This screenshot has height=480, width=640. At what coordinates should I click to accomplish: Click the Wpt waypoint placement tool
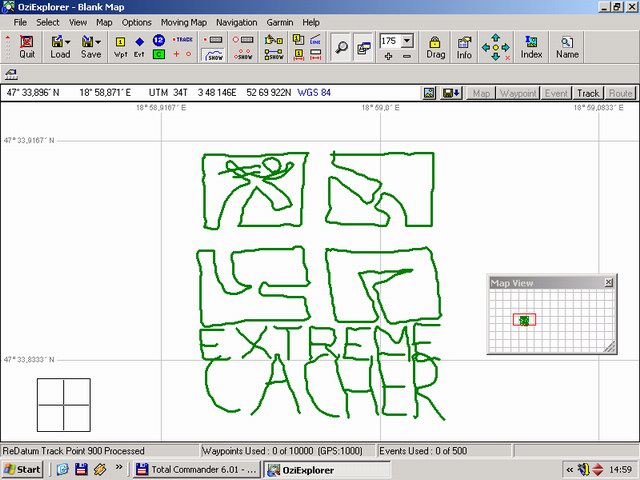pyautogui.click(x=121, y=46)
